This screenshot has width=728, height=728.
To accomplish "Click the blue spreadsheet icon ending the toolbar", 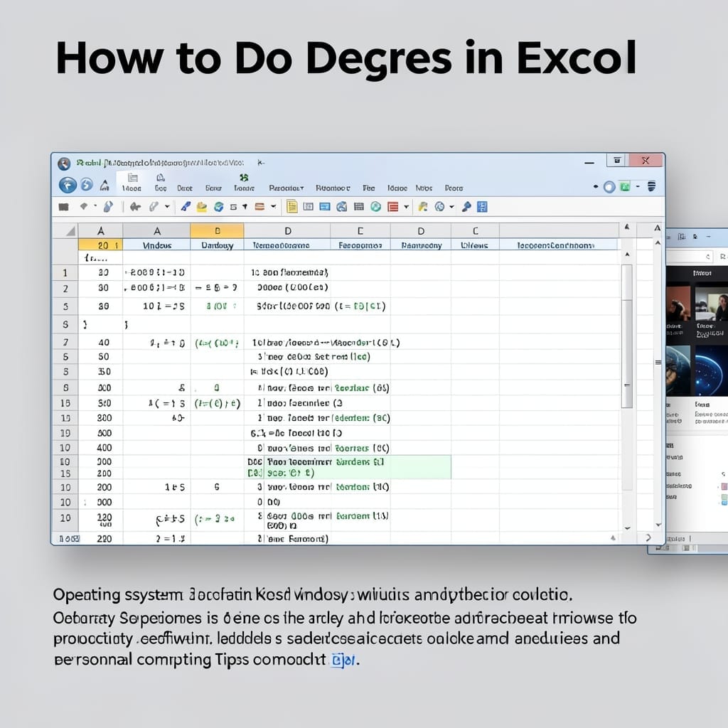I will (483, 207).
